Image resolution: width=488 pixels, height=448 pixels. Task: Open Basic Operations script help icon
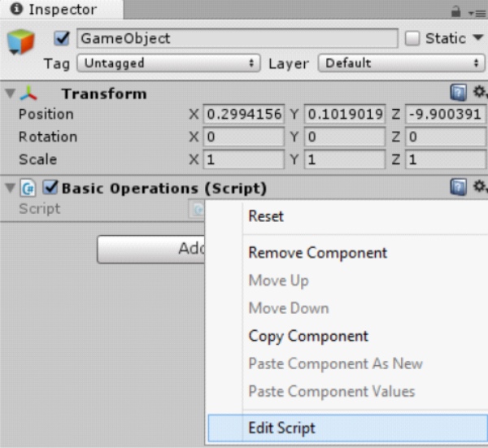click(x=459, y=187)
